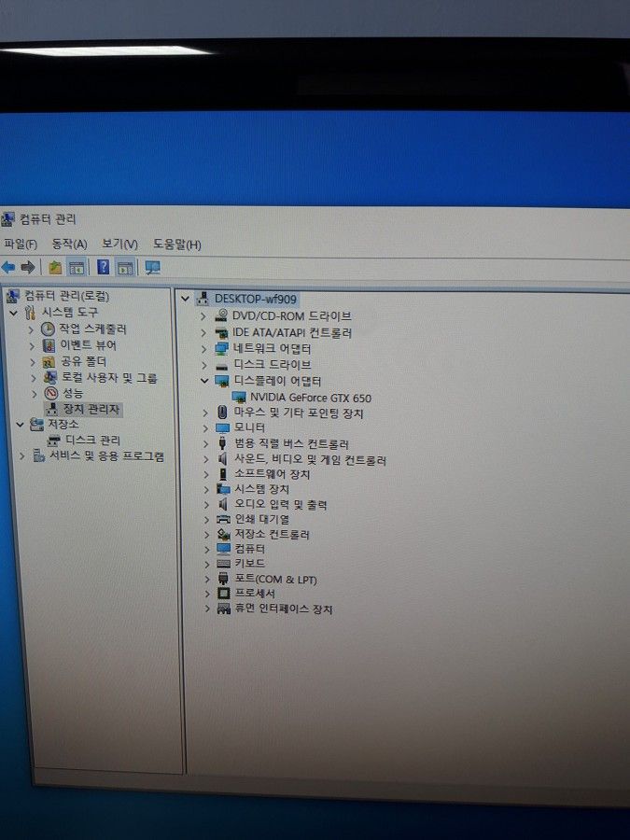Click the 모니터 icon
The width and height of the screenshot is (630, 840).
click(x=222, y=427)
